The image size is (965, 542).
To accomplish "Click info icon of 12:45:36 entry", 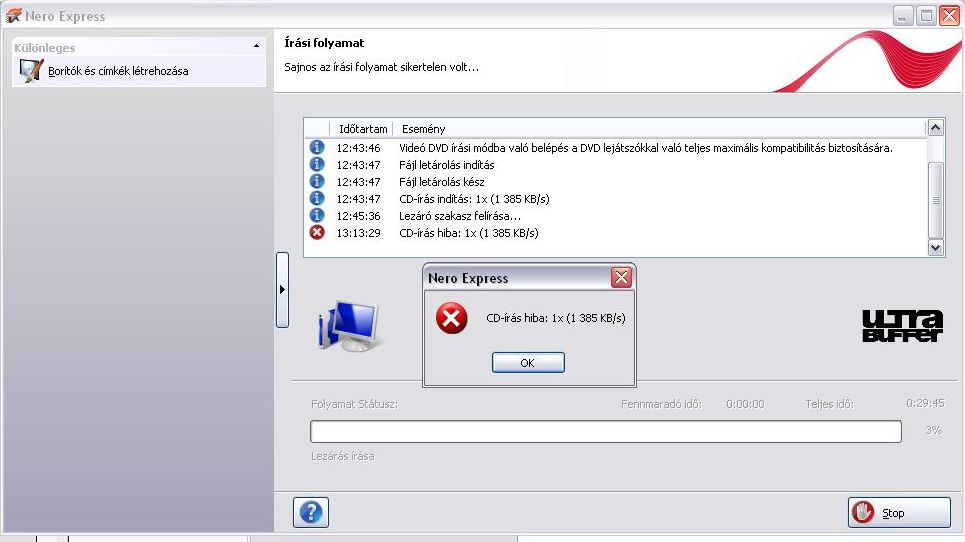I will click(x=317, y=215).
